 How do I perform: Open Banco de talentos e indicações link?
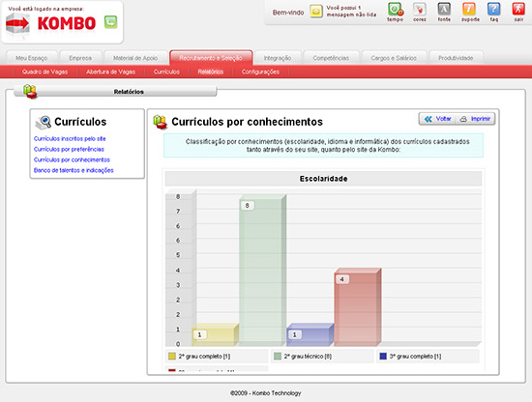[x=74, y=170]
